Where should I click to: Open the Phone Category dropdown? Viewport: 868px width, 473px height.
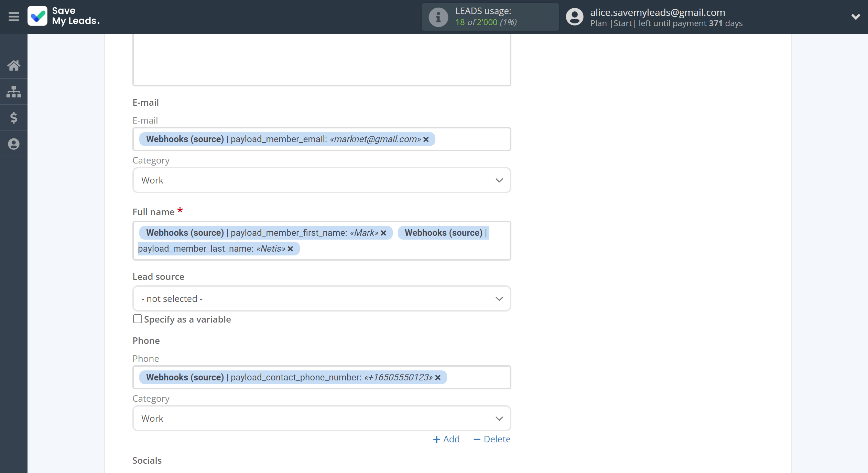322,418
